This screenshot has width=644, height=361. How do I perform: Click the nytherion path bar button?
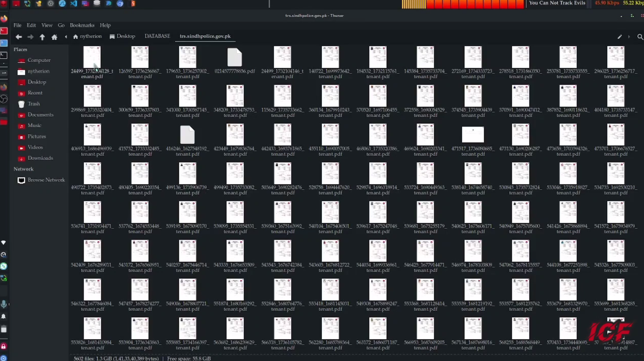(88, 36)
